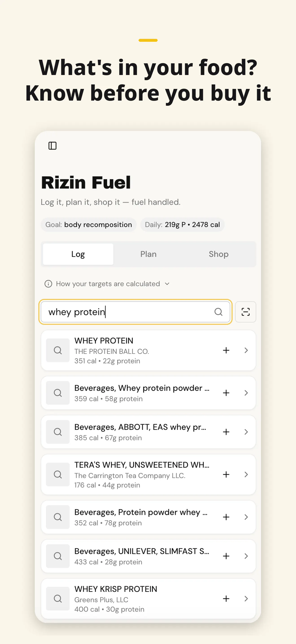This screenshot has width=296, height=644.
Task: Open details chevron for 352 cal whey powder
Action: click(246, 517)
